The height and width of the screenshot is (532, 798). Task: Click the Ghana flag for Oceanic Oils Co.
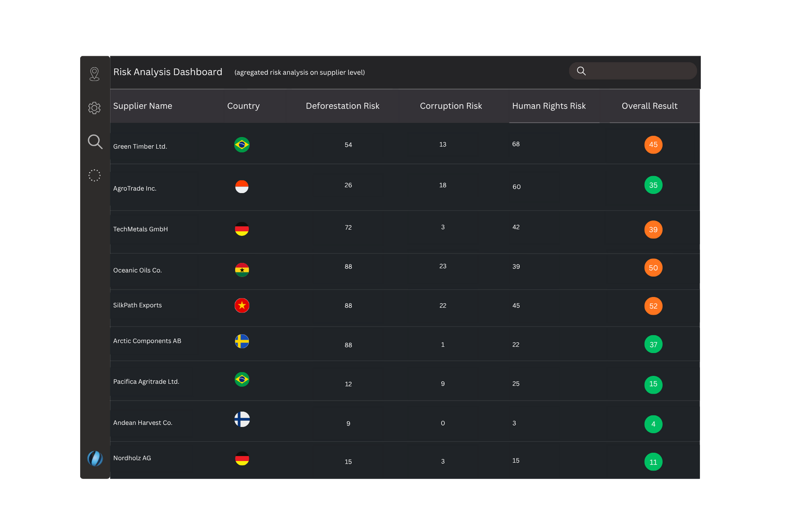coord(241,270)
